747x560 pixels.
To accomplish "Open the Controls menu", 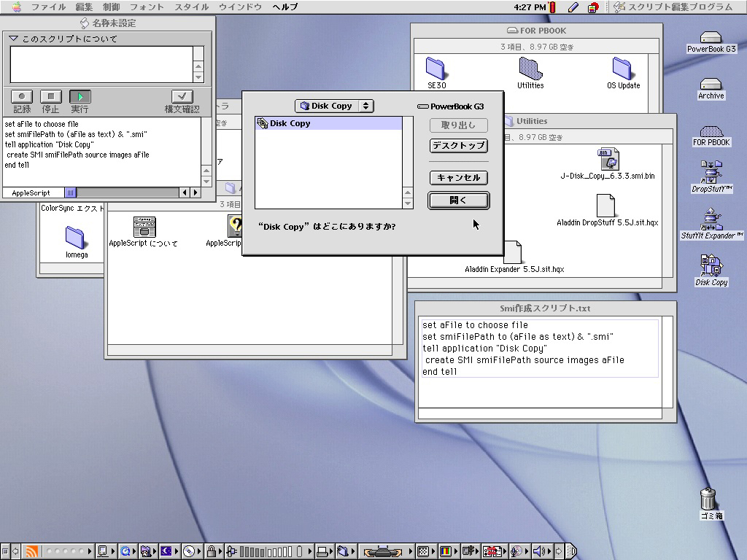I will coord(112,7).
